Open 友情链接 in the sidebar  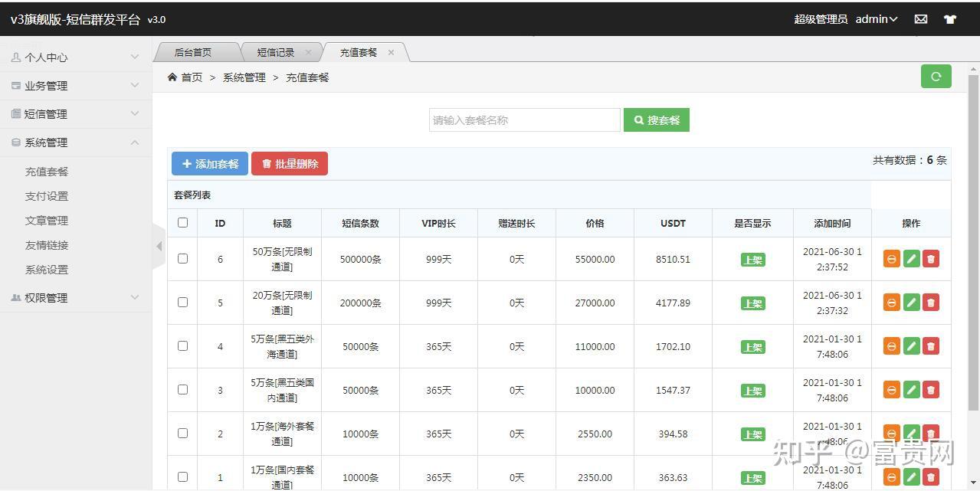coord(47,245)
